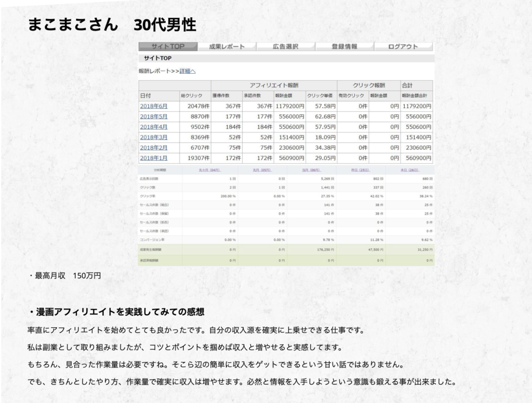Image resolution: width=532 pixels, height=403 pixels.
Task: Click the sentence starting 私は副業として取り組みました
Action: tap(185, 347)
